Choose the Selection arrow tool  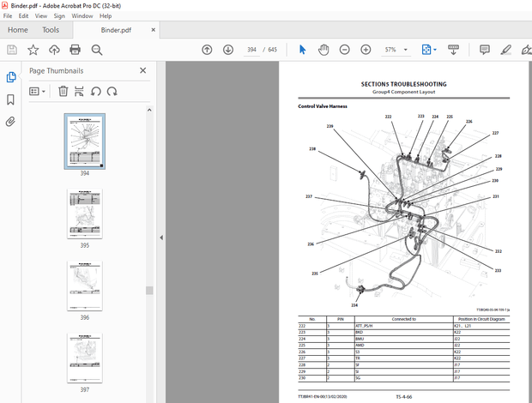click(x=302, y=50)
